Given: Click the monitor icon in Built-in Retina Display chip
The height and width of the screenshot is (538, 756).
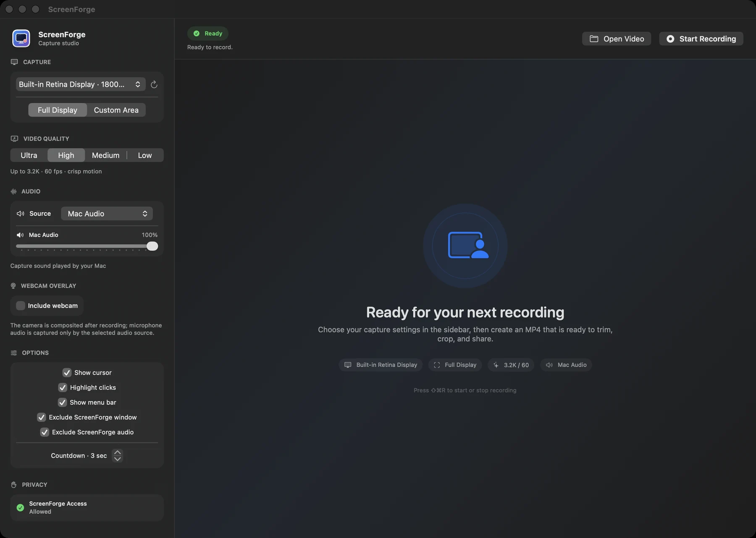Looking at the screenshot, I should coord(348,365).
